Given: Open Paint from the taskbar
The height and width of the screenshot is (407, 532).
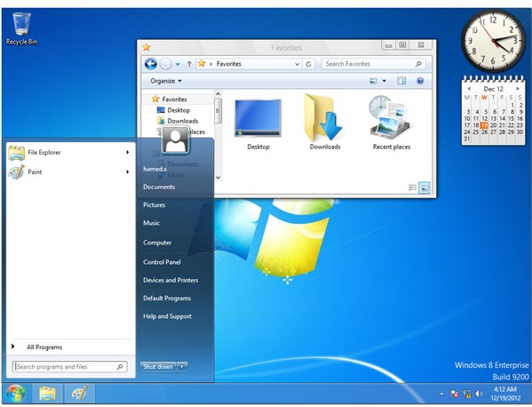Looking at the screenshot, I should (x=79, y=394).
